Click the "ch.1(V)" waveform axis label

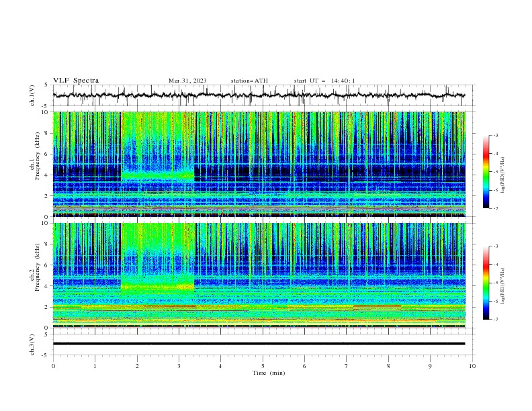pos(32,95)
